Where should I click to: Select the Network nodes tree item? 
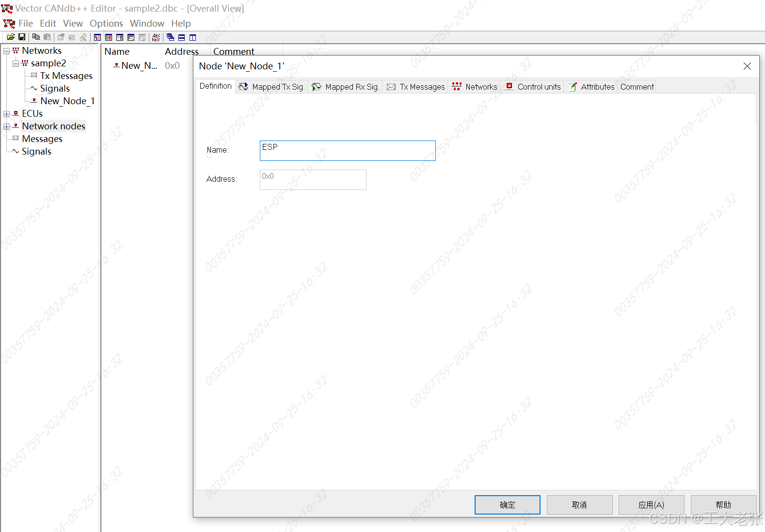53,126
